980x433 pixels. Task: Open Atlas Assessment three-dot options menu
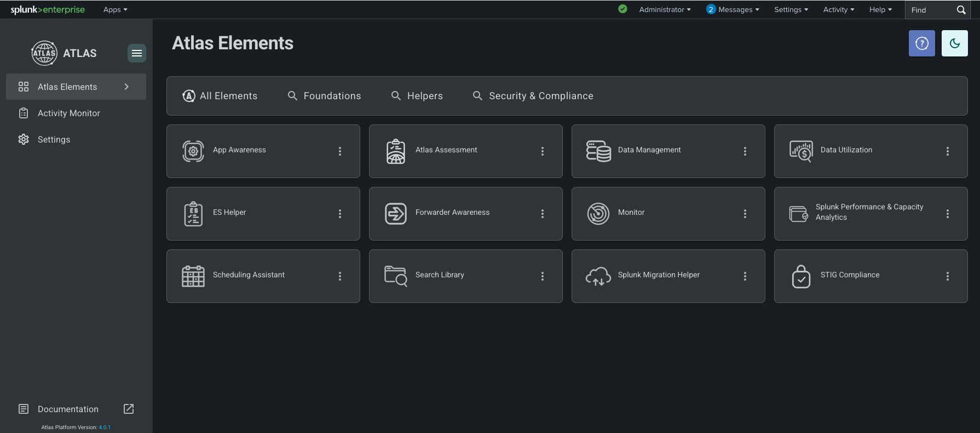click(x=543, y=151)
